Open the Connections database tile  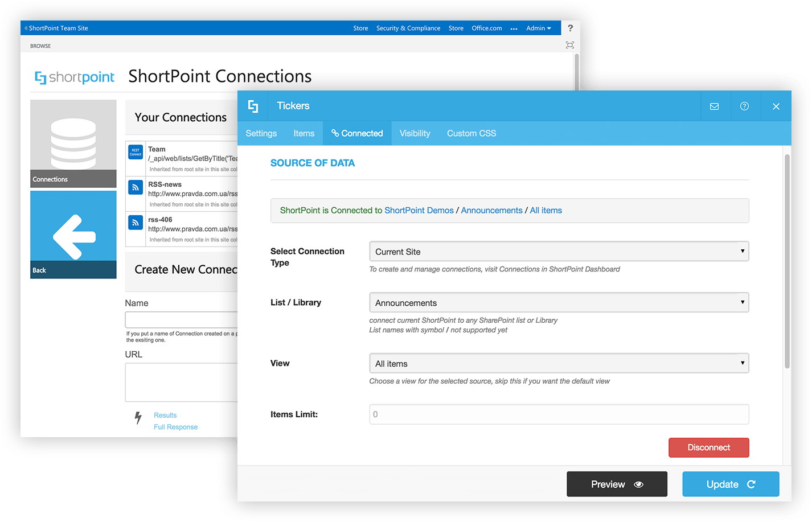click(x=73, y=143)
